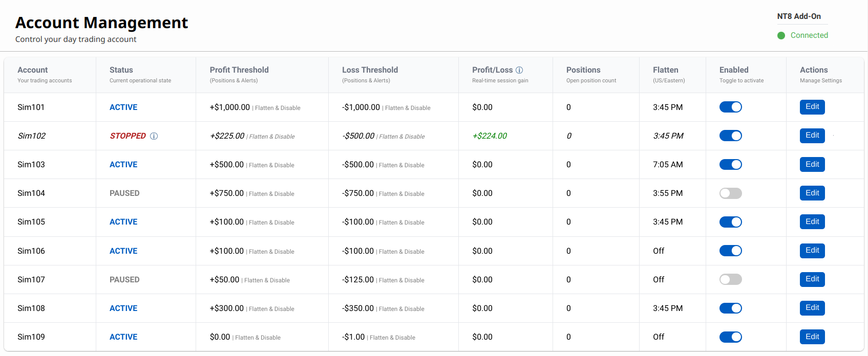Screen dimensions: 868x356
Task: Click the PAUSED status for Sim107
Action: 124,280
